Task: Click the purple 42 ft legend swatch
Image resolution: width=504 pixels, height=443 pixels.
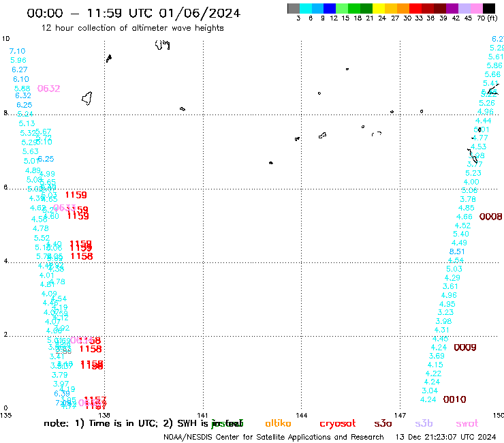Action: 452,8
